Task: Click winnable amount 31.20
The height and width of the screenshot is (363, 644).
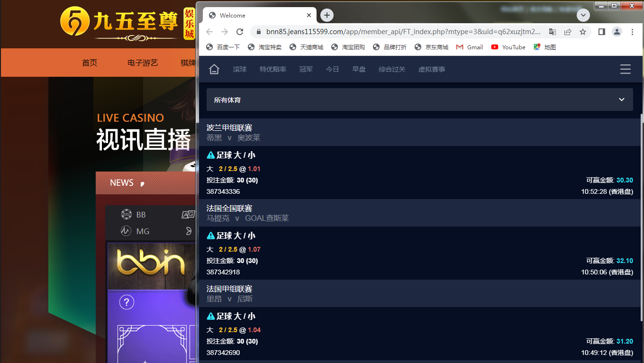Action: point(625,341)
